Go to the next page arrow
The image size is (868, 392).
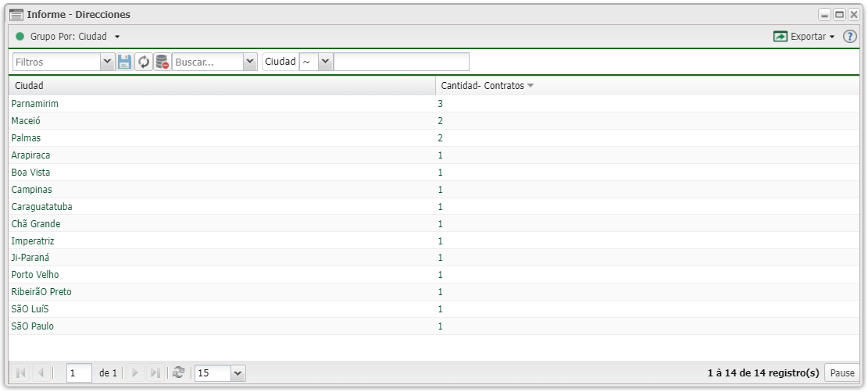134,373
